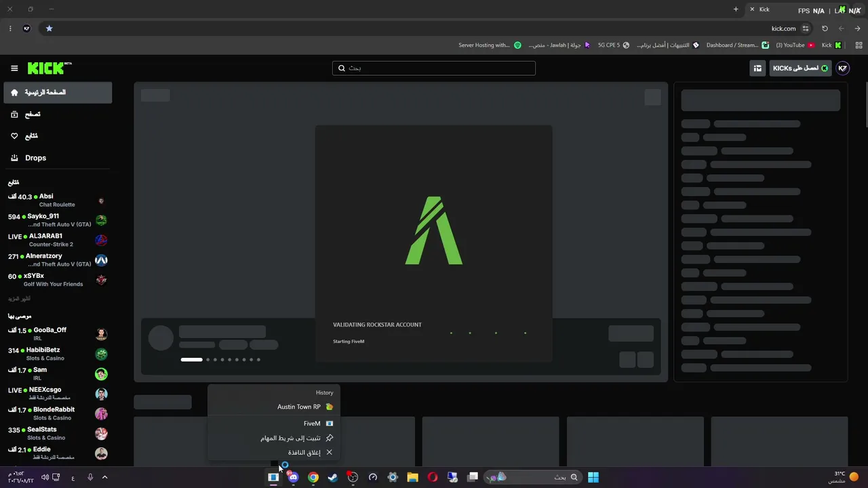
Task: Open a new browser tab
Action: click(736, 9)
